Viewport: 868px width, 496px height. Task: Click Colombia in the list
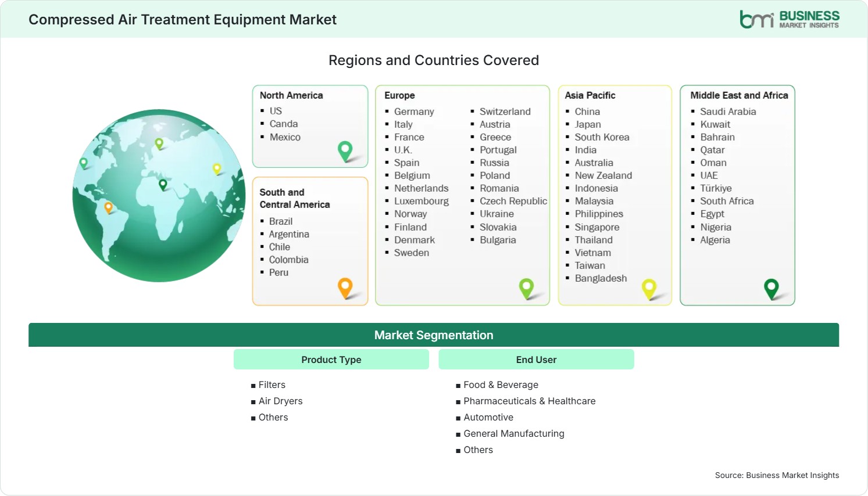[289, 260]
